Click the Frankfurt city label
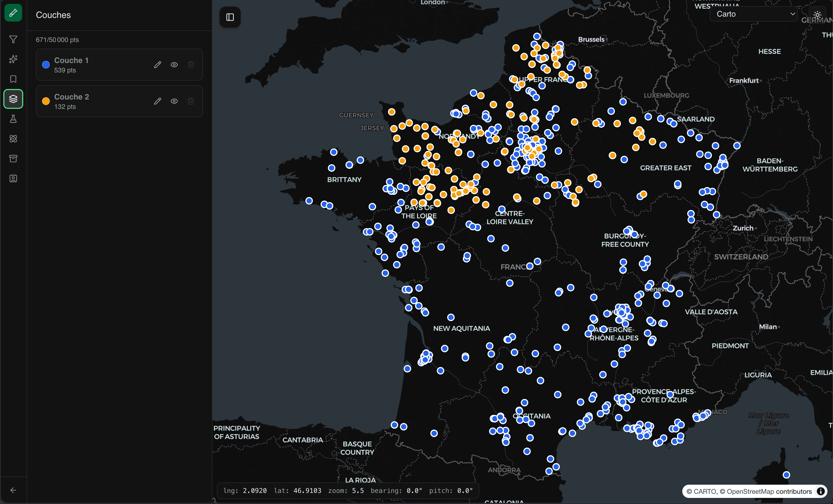 744,80
